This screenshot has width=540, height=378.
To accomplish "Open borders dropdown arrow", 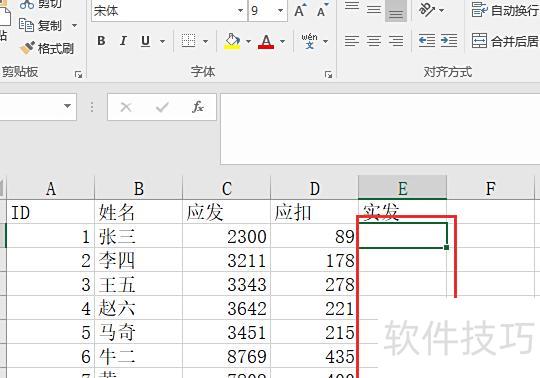I will 206,41.
